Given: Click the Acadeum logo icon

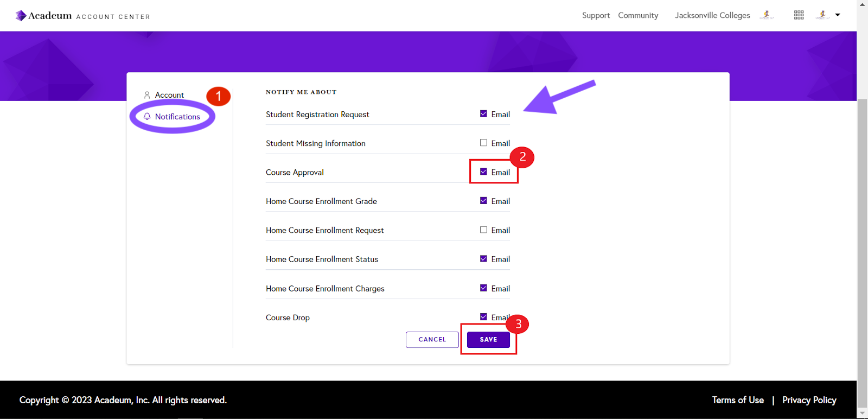Looking at the screenshot, I should pyautogui.click(x=21, y=16).
